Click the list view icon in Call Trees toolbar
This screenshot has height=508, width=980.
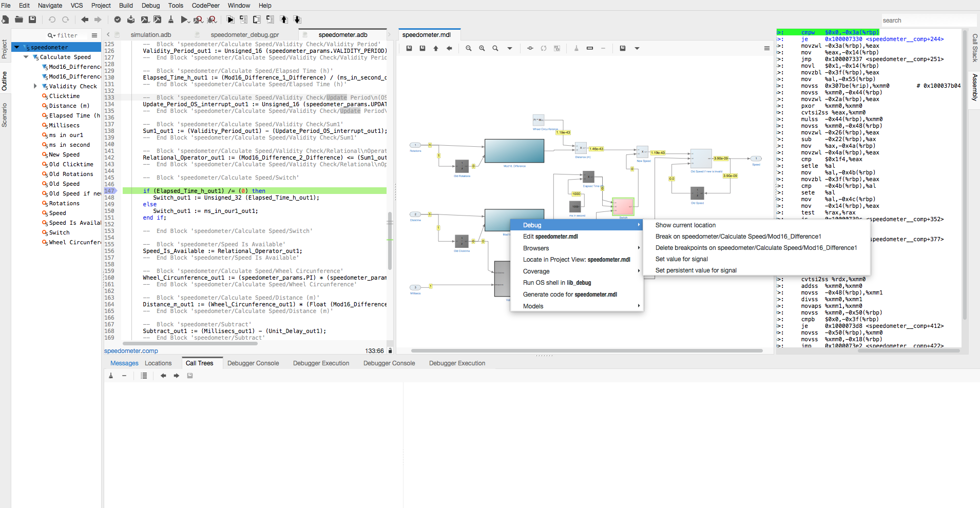click(x=144, y=376)
